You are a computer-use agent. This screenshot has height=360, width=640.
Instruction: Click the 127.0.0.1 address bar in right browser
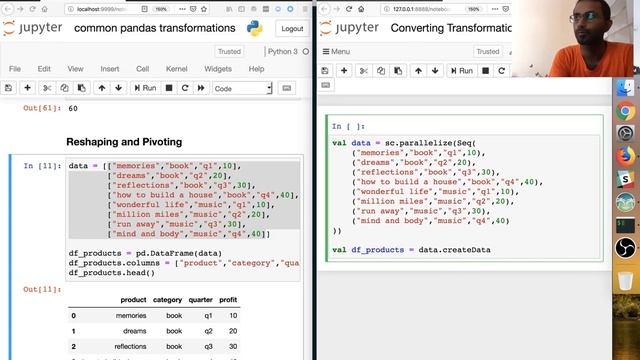click(x=420, y=9)
